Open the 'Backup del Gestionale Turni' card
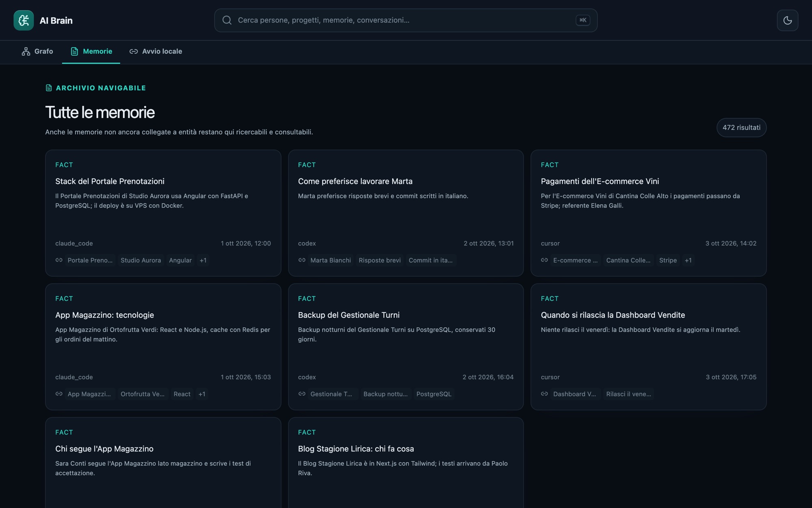The image size is (812, 508). pos(406,347)
